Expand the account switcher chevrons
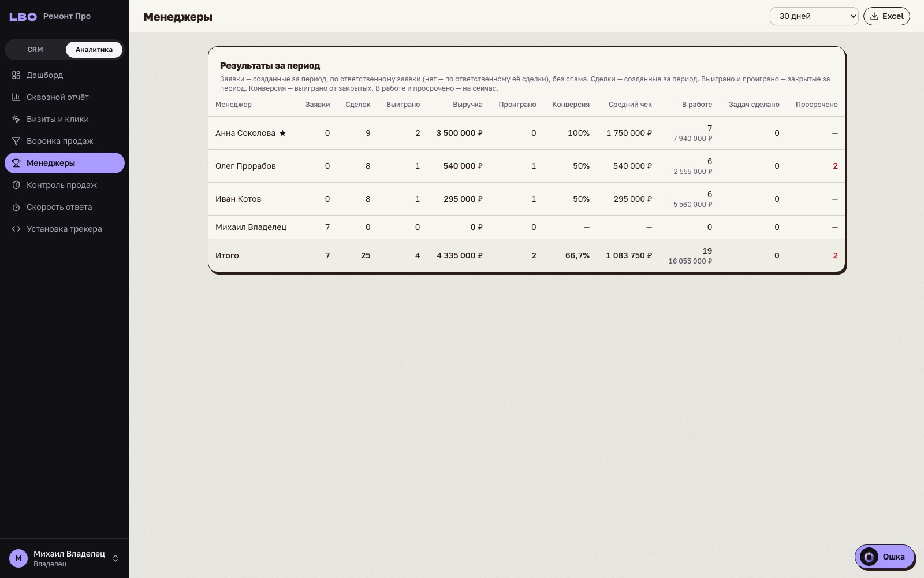The image size is (924, 578). click(115, 558)
